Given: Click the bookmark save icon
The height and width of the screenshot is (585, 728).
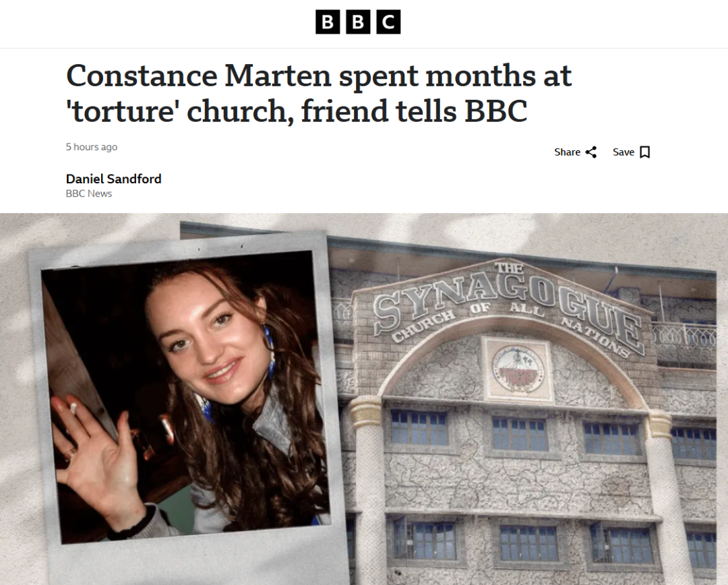Looking at the screenshot, I should 645,152.
